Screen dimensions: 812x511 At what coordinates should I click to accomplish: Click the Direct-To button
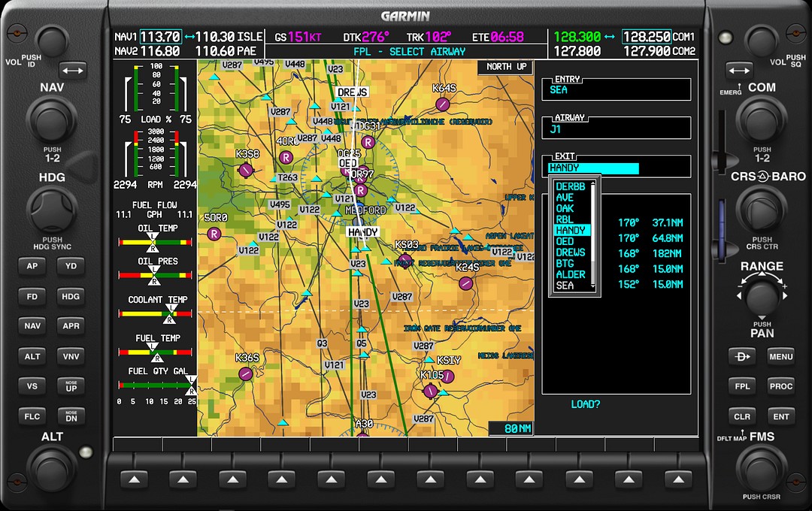click(x=742, y=357)
